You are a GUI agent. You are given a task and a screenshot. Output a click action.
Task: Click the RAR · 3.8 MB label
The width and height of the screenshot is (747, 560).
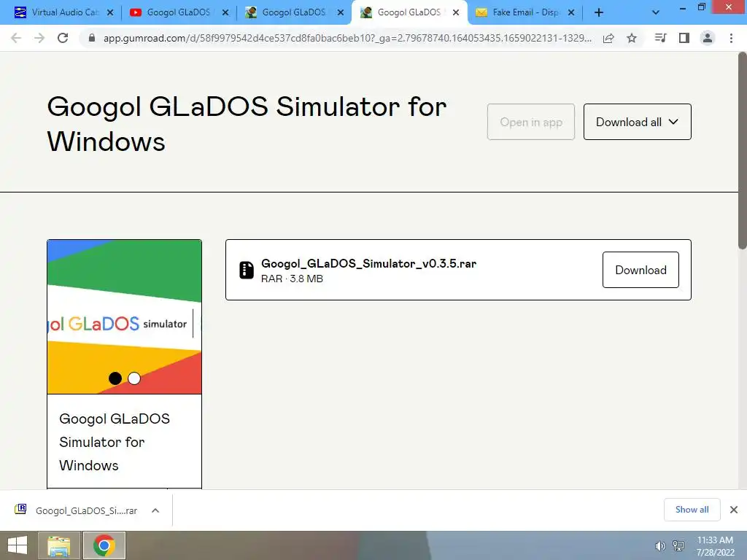pos(292,279)
